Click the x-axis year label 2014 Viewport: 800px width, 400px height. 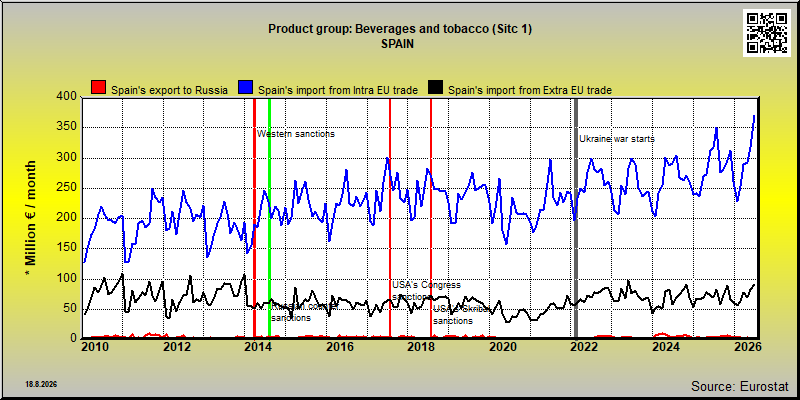pyautogui.click(x=258, y=347)
